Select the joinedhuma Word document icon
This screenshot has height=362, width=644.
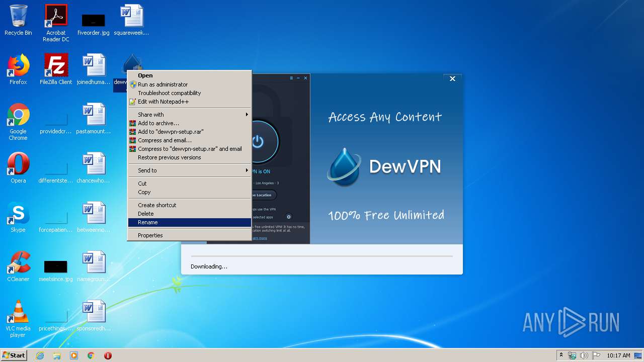[94, 69]
